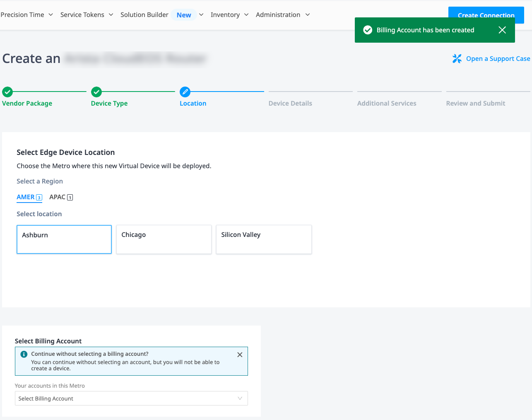The image size is (532, 420).
Task: Click the Device Details step label
Action: click(290, 104)
